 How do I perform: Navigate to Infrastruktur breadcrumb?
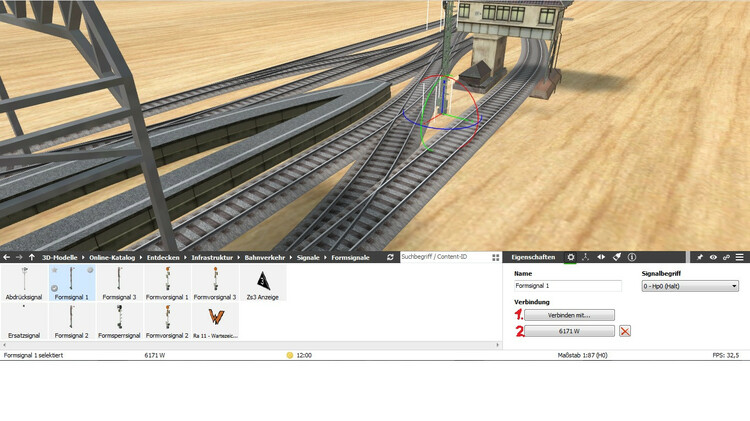tap(212, 257)
